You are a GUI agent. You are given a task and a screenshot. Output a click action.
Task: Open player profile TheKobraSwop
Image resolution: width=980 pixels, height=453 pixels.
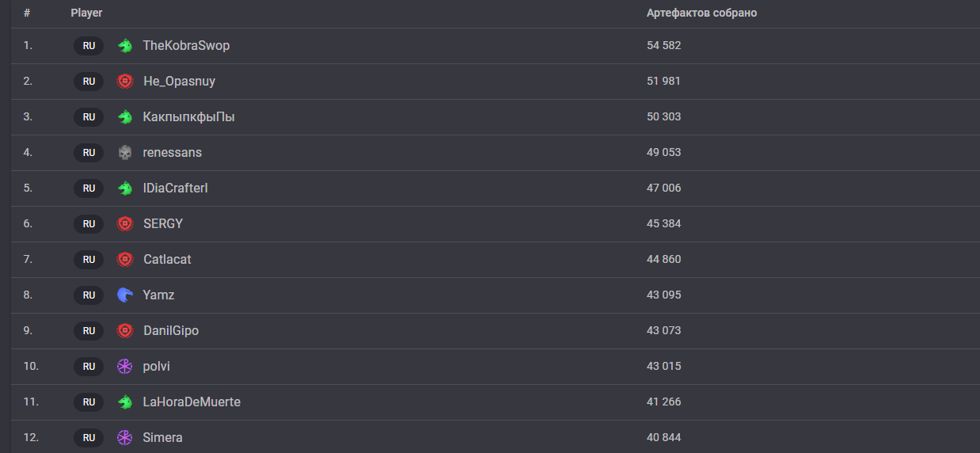coord(186,46)
